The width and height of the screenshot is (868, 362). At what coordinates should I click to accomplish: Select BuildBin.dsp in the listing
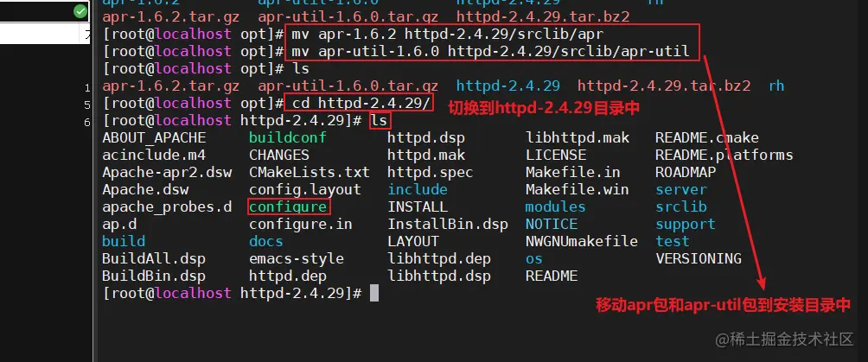pos(154,276)
